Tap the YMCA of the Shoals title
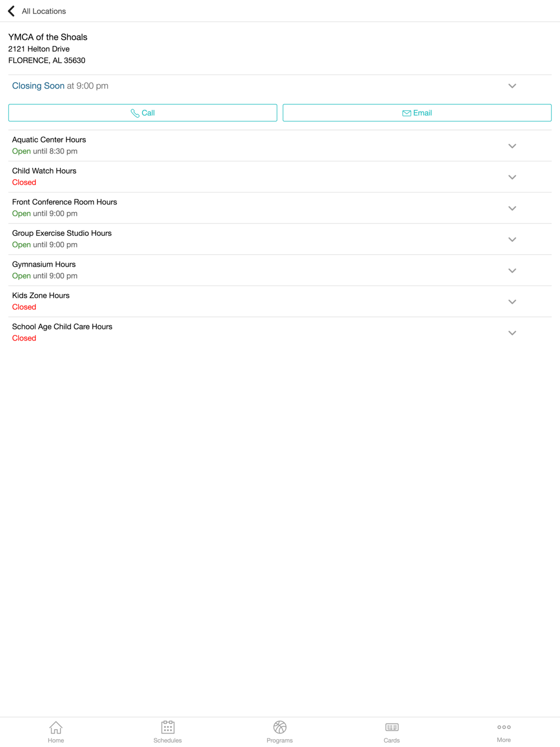Image resolution: width=560 pixels, height=747 pixels. pyautogui.click(x=48, y=37)
